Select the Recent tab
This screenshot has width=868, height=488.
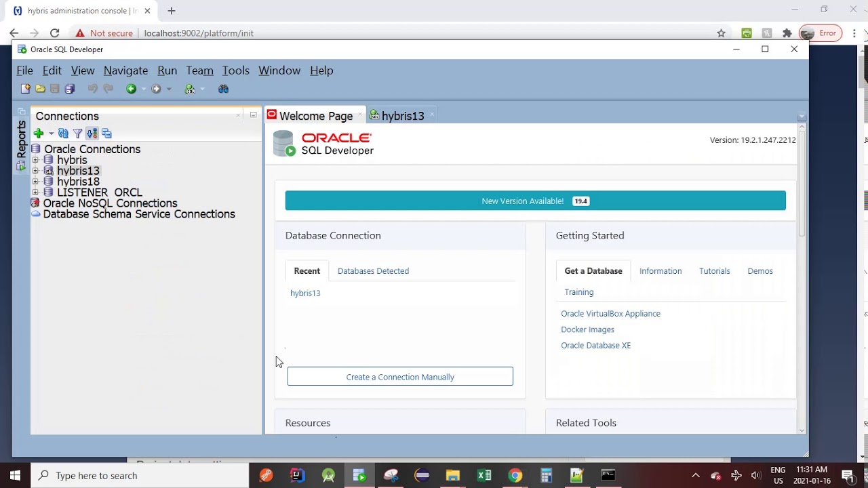tap(307, 270)
